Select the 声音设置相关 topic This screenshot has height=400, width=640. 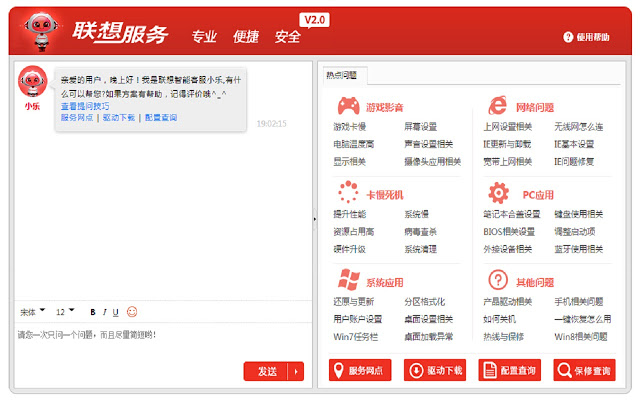(429, 144)
